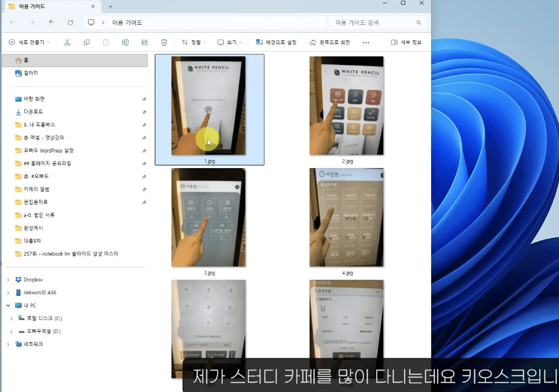This screenshot has height=392, width=559.
Task: Select 오빠두엑셀 (D:) drive
Action: pyautogui.click(x=44, y=331)
